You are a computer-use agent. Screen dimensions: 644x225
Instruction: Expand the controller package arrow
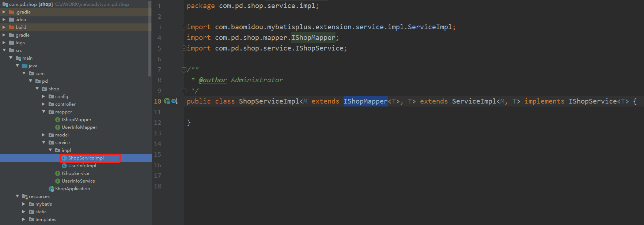pos(43,104)
